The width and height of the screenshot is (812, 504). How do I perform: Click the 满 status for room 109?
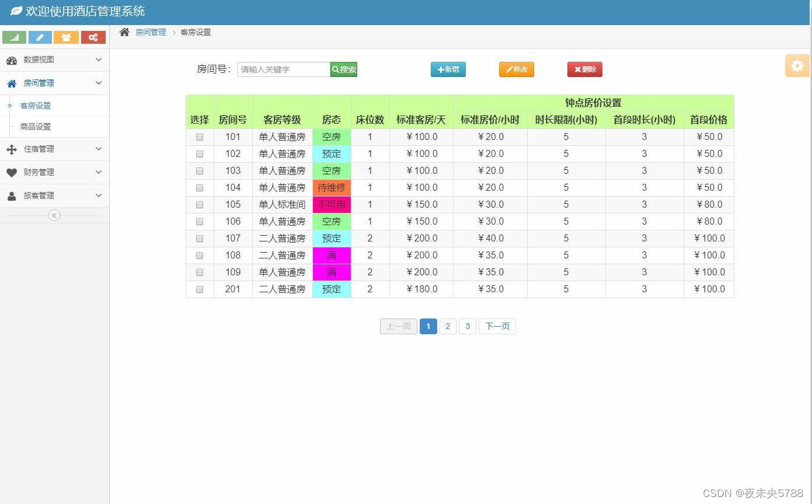332,272
